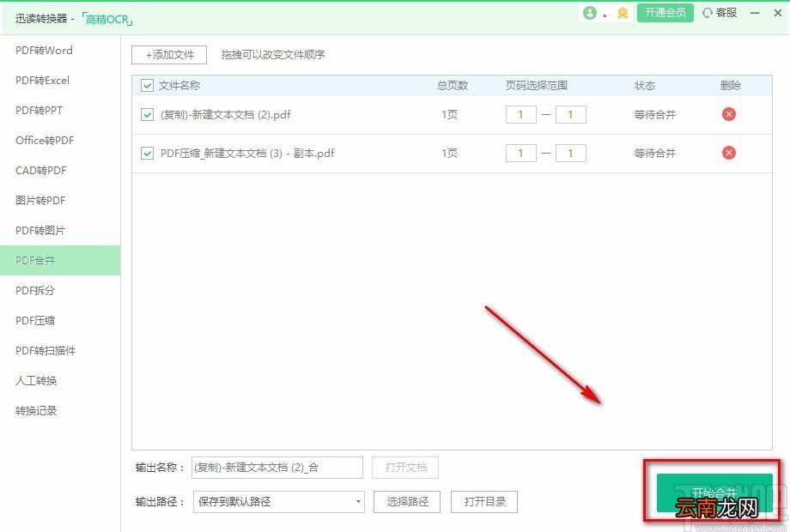Click 等待合并 status of second file
The height and width of the screenshot is (532, 790).
tap(654, 153)
